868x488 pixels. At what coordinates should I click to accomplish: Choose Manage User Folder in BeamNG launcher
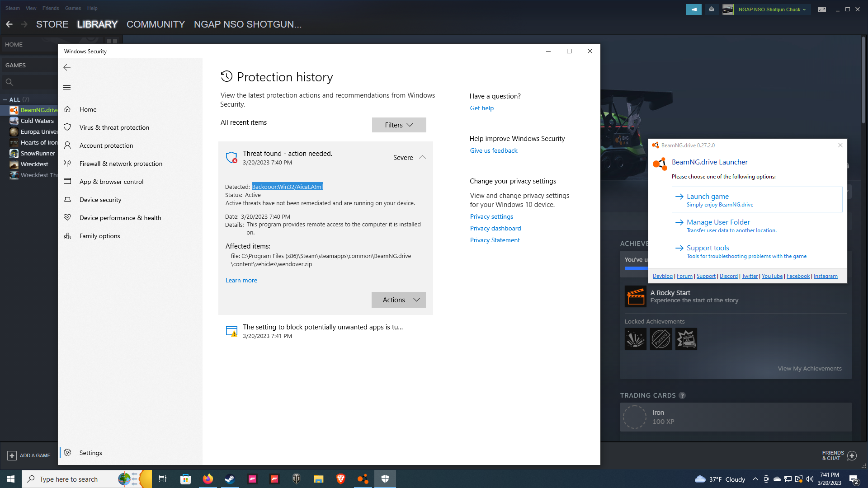coord(757,225)
